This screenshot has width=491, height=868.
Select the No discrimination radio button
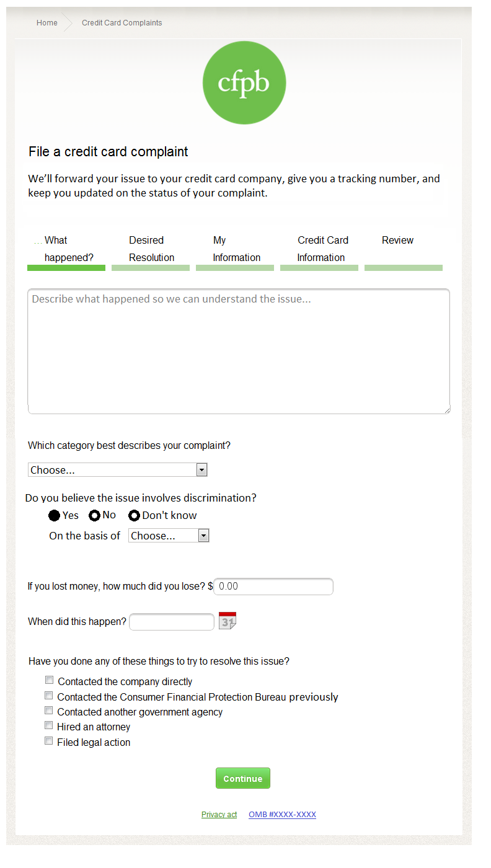click(95, 515)
